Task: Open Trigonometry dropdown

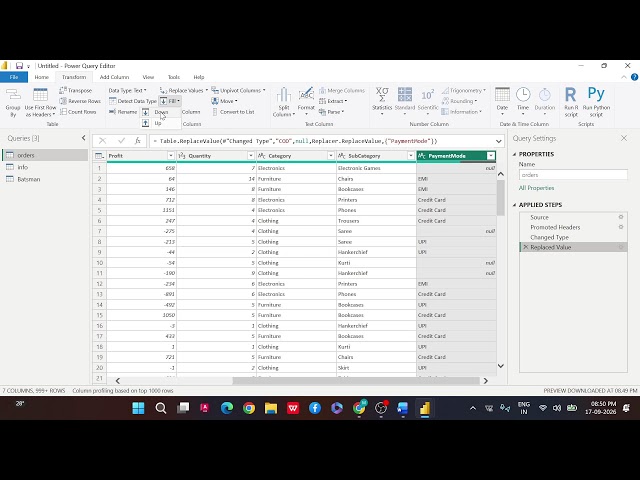Action: (x=464, y=90)
